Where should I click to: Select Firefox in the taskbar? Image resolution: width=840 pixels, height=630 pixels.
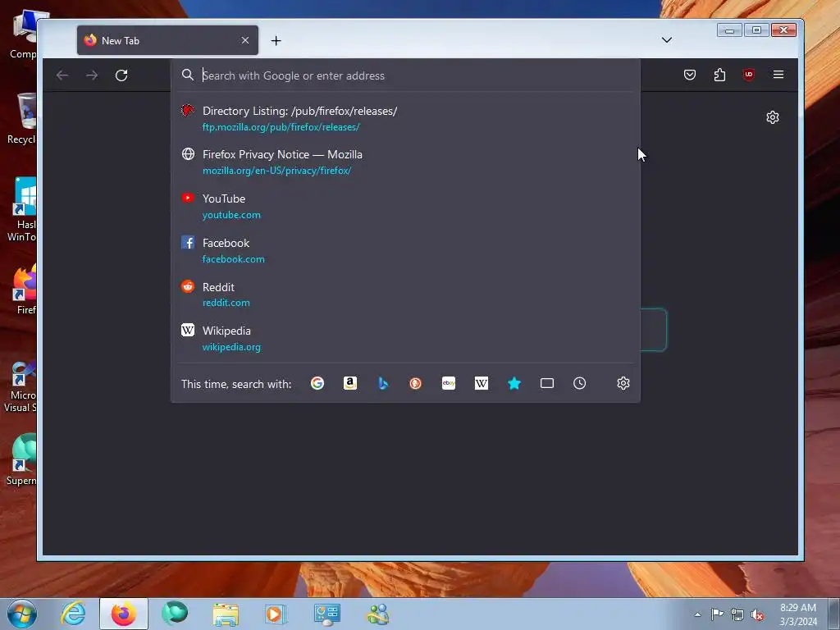[123, 614]
